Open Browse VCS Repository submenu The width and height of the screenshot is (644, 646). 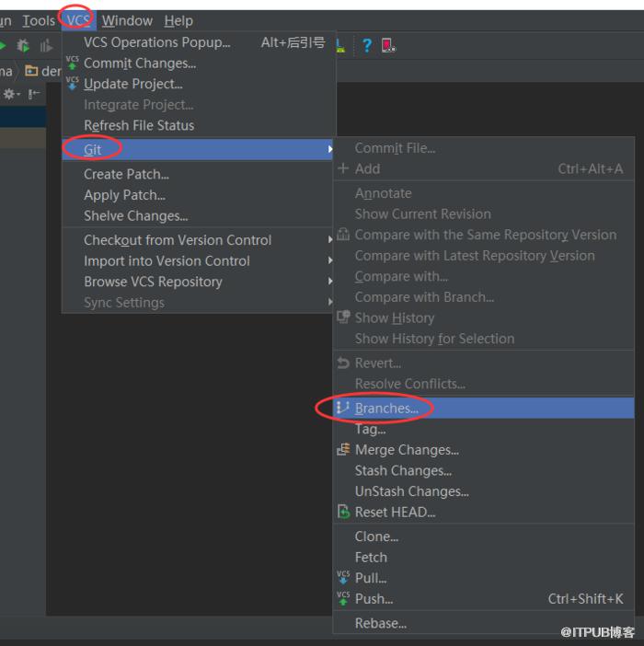[197, 282]
